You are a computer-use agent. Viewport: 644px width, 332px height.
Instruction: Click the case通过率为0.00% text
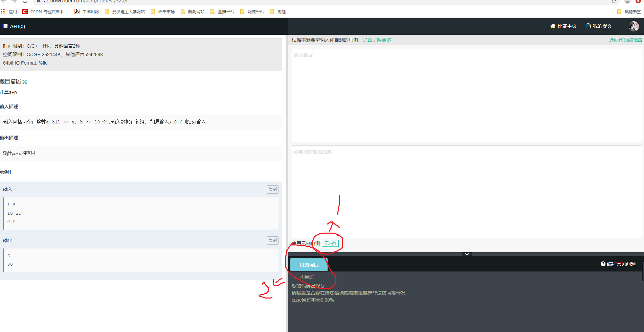313,300
